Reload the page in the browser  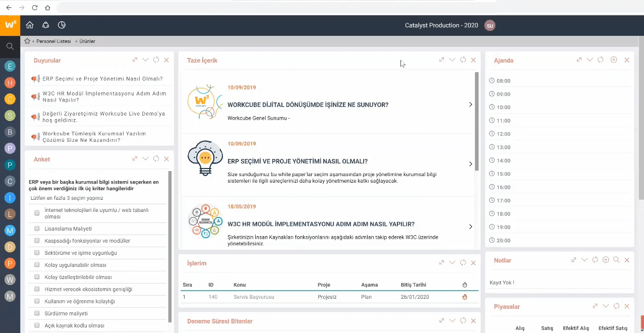35,8
